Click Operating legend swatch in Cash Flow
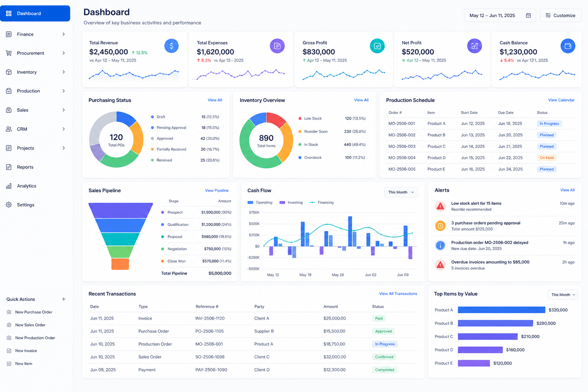The width and height of the screenshot is (588, 392). coord(250,203)
